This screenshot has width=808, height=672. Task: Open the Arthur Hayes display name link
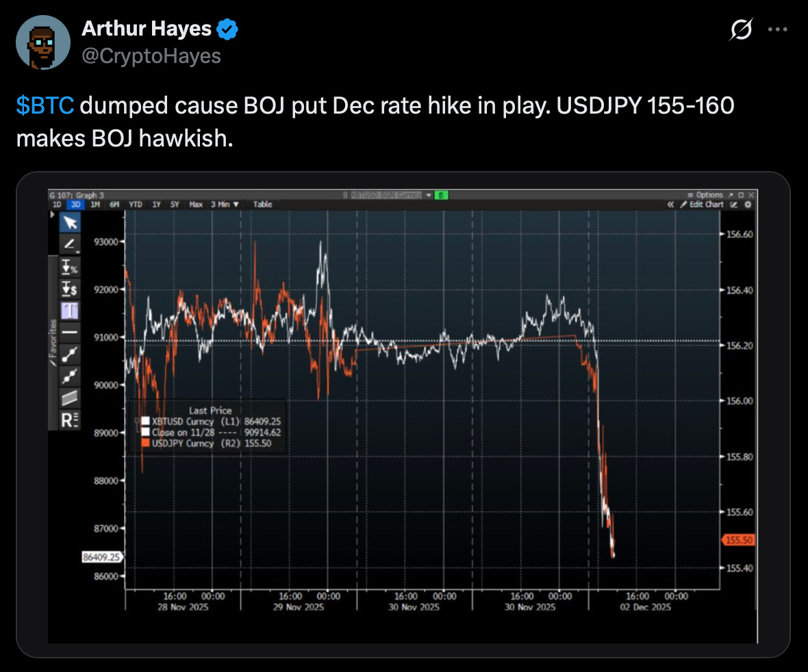(x=147, y=28)
